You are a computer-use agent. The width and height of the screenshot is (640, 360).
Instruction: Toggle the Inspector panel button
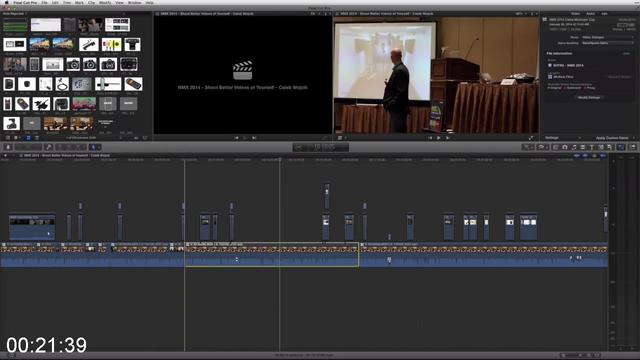click(x=621, y=147)
